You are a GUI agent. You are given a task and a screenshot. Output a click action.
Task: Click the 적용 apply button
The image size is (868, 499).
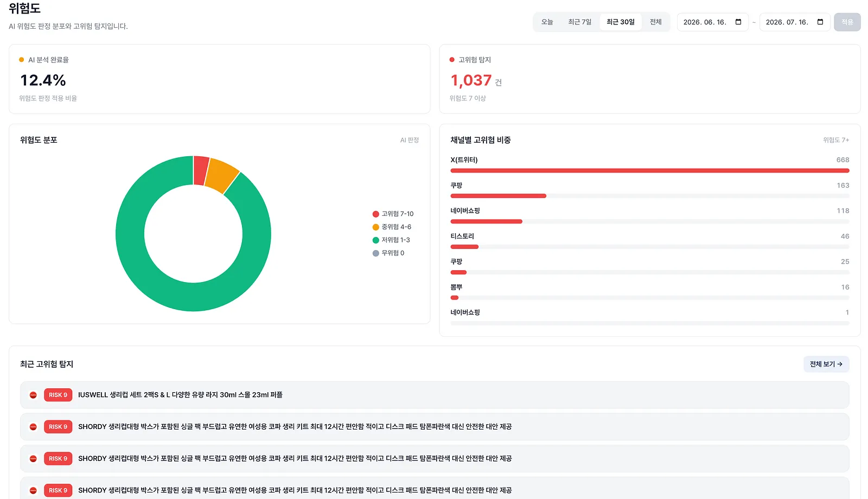[847, 22]
